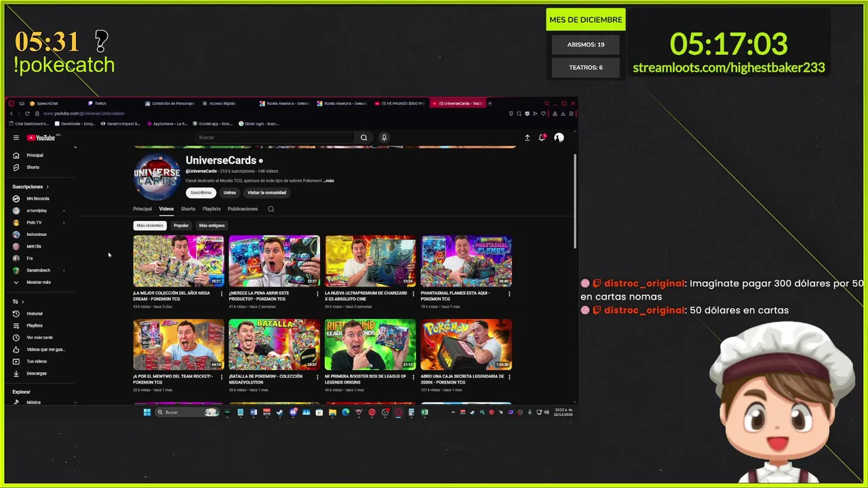Switch to the channel Shorts tab

tap(188, 209)
